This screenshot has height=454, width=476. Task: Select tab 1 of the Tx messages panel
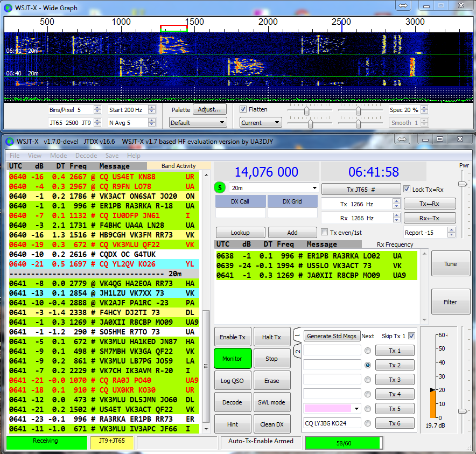point(297,336)
